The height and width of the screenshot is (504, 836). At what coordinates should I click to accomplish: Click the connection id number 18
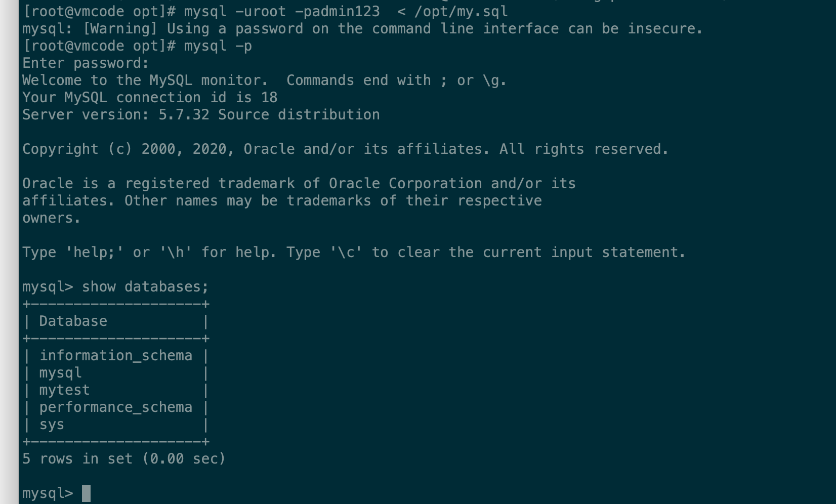(x=269, y=98)
